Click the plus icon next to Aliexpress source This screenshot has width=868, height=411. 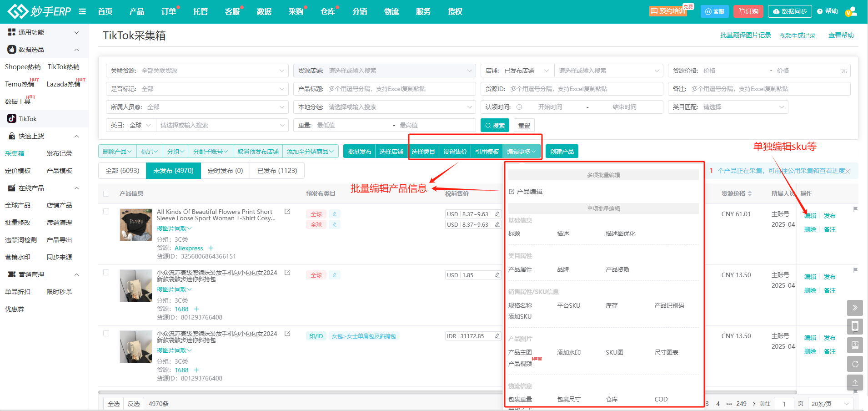tap(211, 248)
